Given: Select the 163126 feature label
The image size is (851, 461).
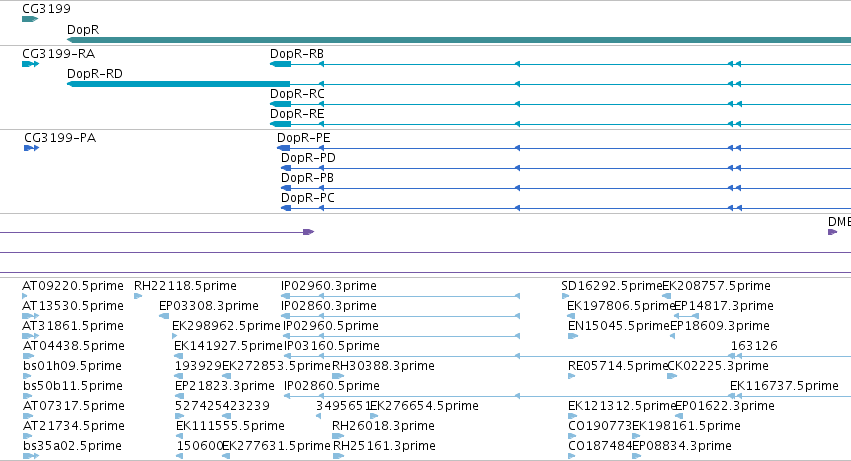Looking at the screenshot, I should coord(754,346).
